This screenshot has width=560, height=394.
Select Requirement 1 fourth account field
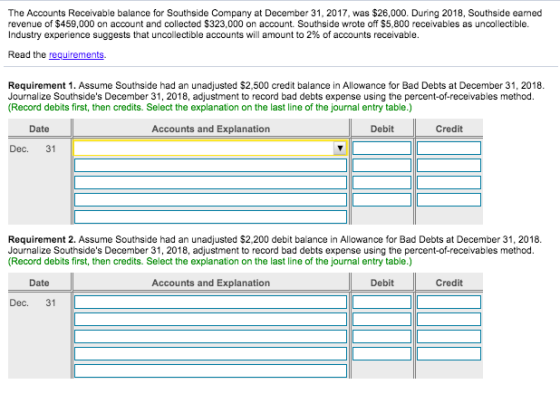[210, 199]
